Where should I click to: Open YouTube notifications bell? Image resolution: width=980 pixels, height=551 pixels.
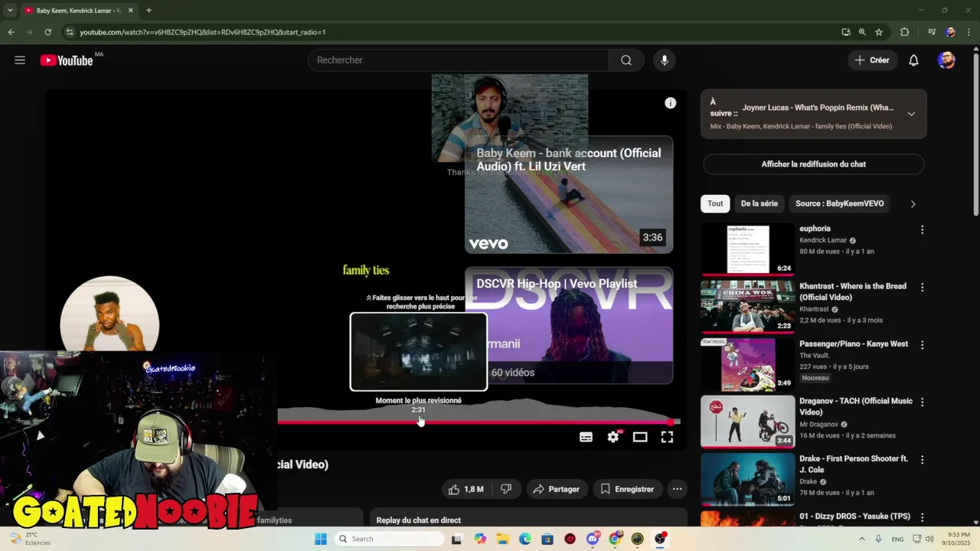[x=913, y=60]
